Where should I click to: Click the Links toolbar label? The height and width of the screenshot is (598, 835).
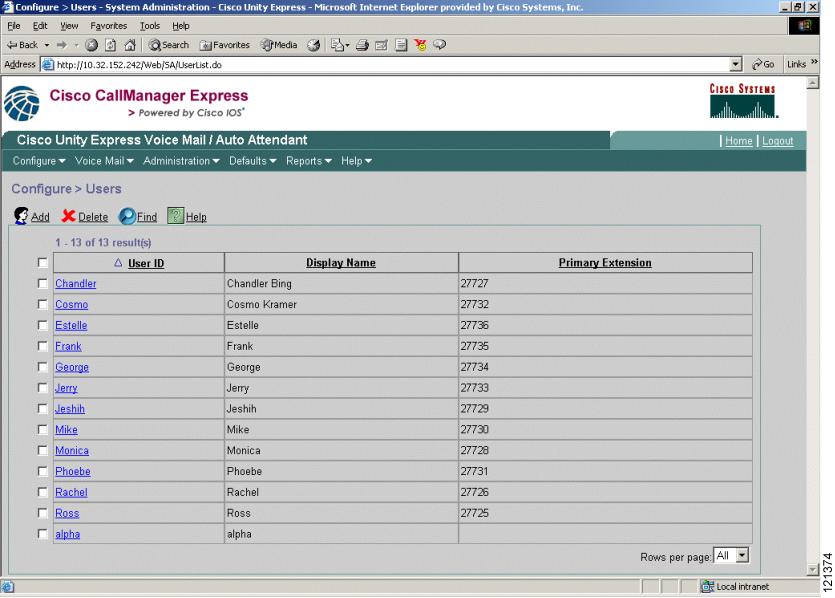point(796,64)
